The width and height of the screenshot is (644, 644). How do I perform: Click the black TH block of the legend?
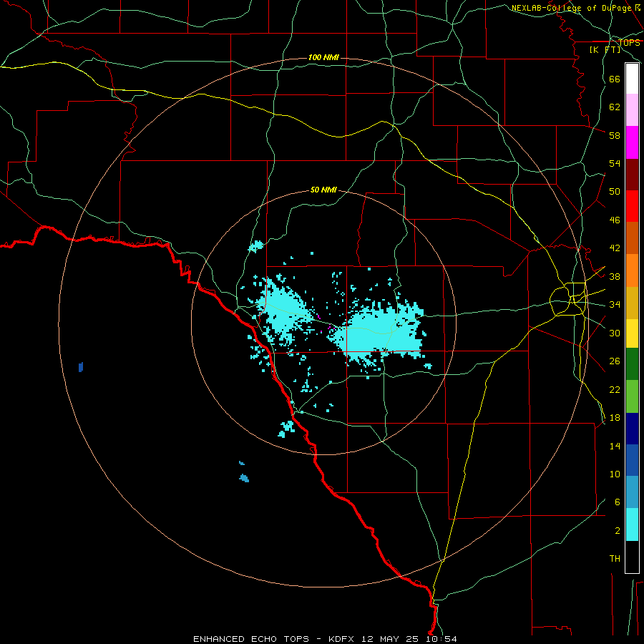click(x=632, y=557)
